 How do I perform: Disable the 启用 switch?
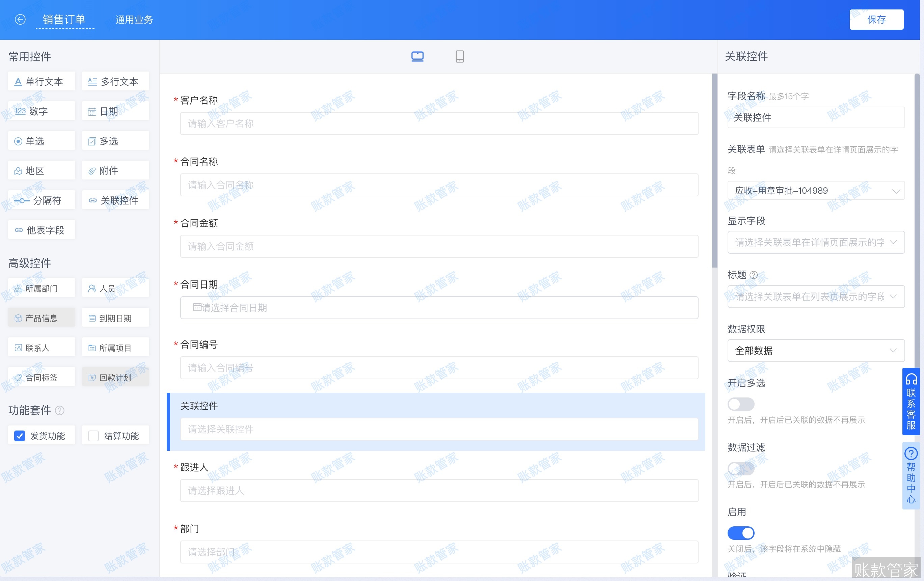[740, 533]
